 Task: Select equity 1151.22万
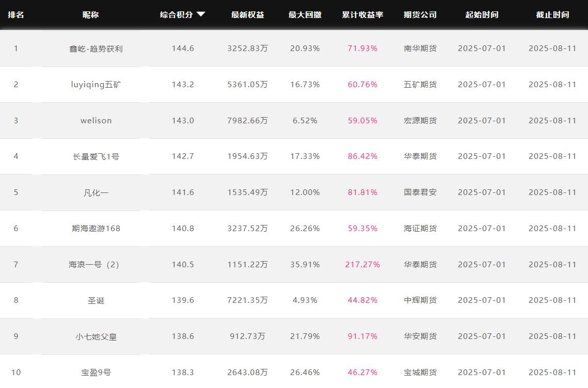(x=247, y=264)
